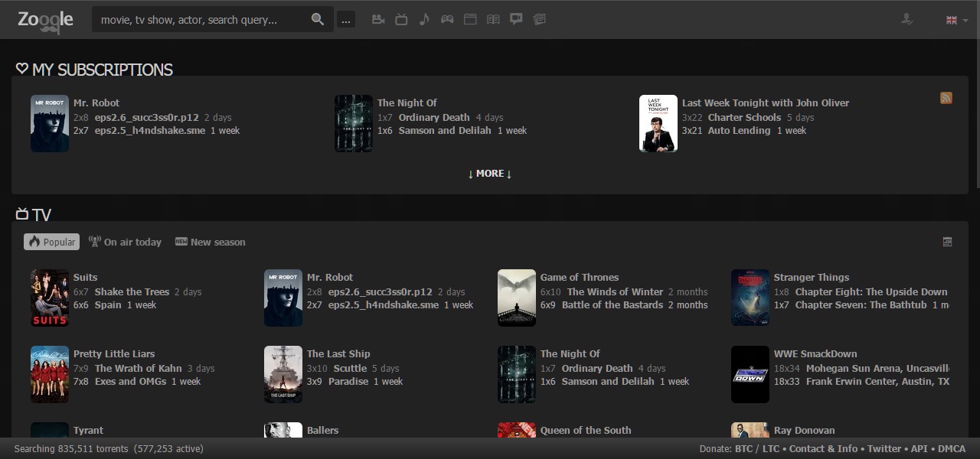
Task: Open the Books category icon
Action: [x=493, y=19]
